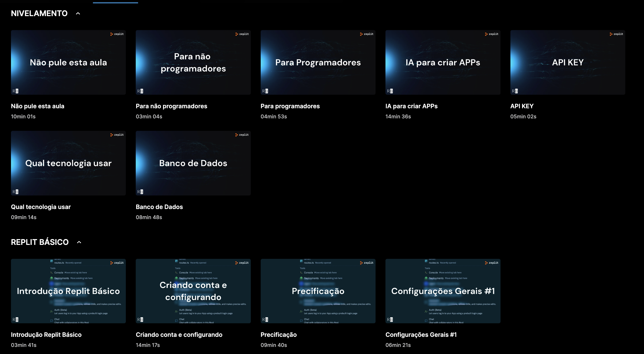This screenshot has width=644, height=354.
Task: Open the 'Para não programadores' video thumbnail
Action: click(x=193, y=63)
